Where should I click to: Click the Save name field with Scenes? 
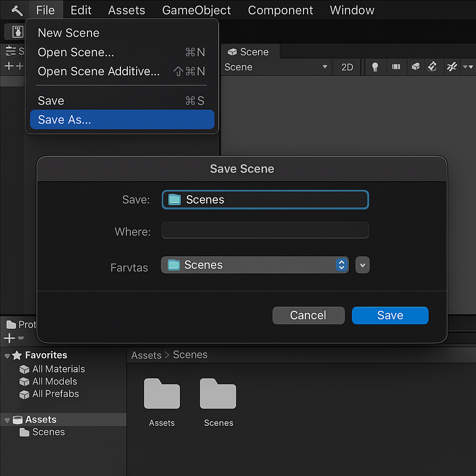(265, 200)
